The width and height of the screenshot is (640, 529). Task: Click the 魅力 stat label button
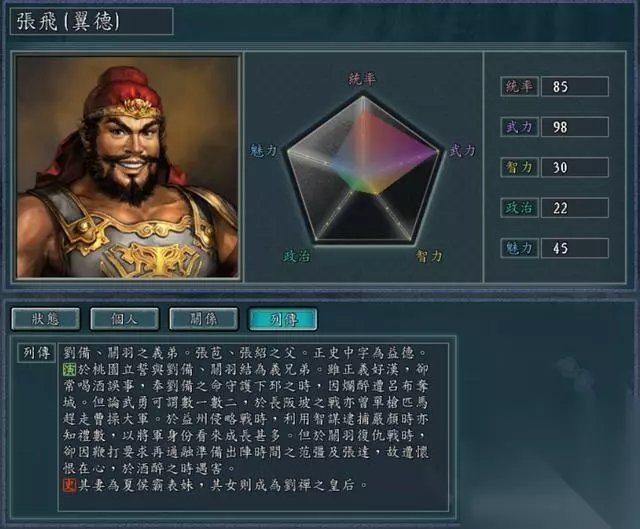(519, 248)
